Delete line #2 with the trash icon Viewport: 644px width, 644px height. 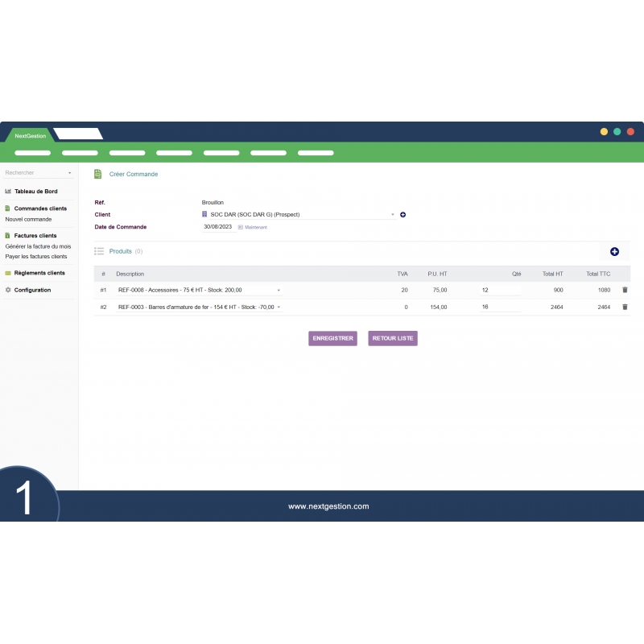(x=624, y=307)
